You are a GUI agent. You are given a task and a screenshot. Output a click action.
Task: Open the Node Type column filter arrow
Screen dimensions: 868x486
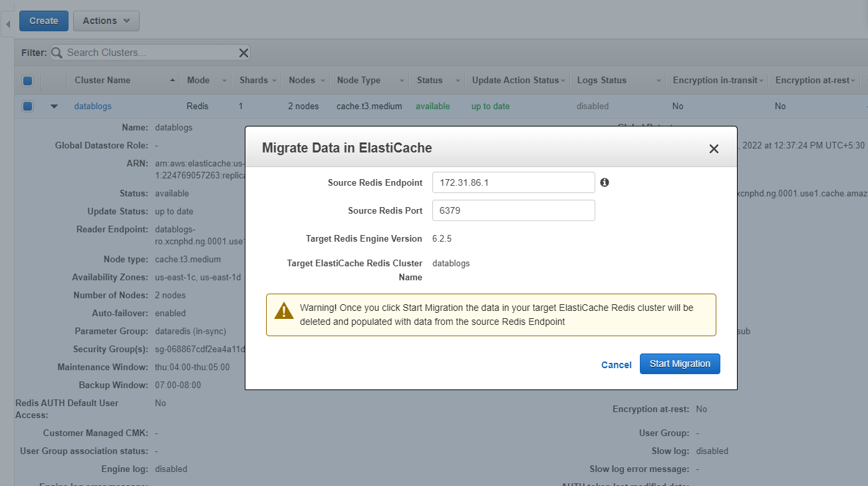click(402, 81)
